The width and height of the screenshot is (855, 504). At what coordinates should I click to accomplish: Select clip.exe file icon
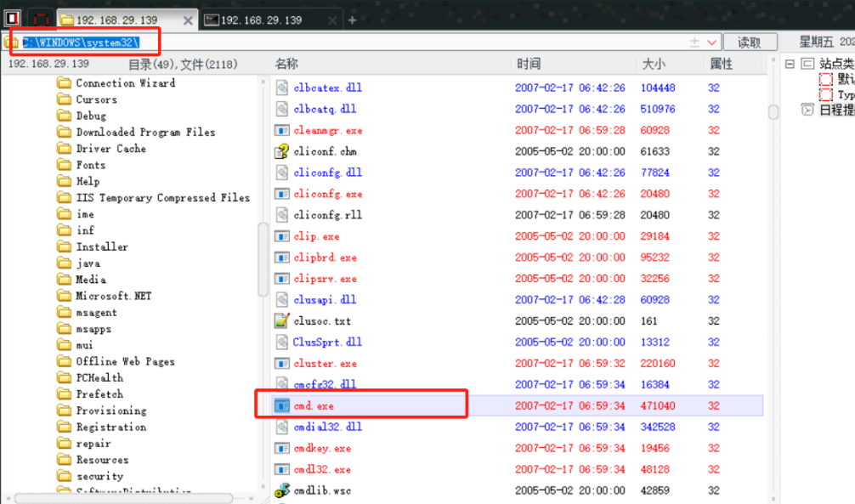(x=282, y=236)
